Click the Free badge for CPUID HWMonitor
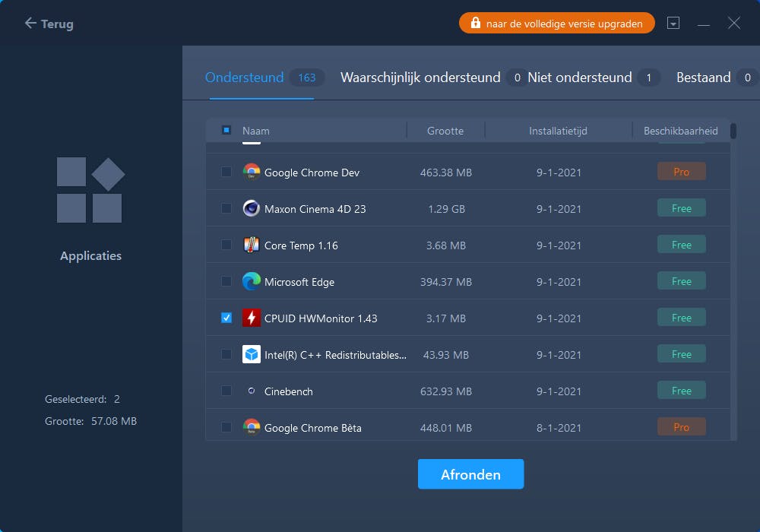The height and width of the screenshot is (532, 760). tap(681, 318)
